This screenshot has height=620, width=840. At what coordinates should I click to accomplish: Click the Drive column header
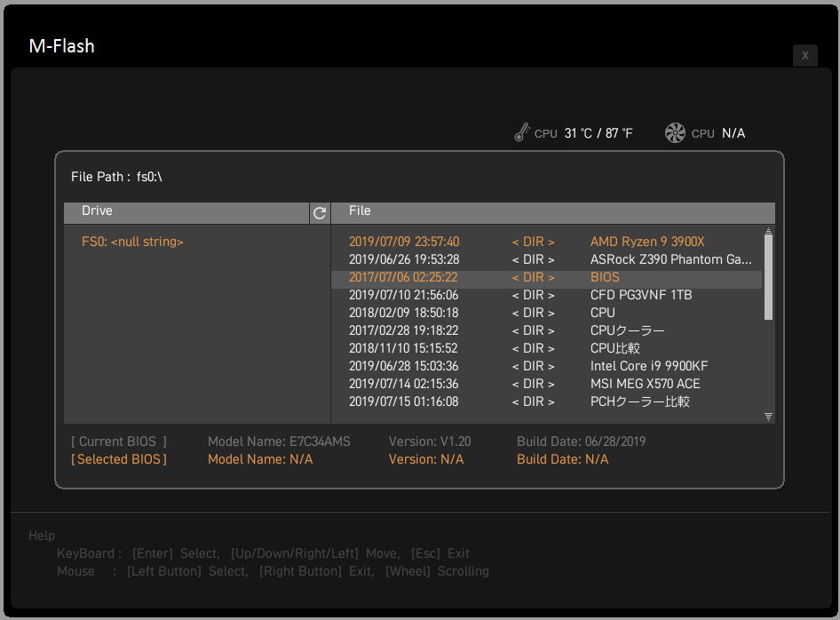[x=186, y=213]
